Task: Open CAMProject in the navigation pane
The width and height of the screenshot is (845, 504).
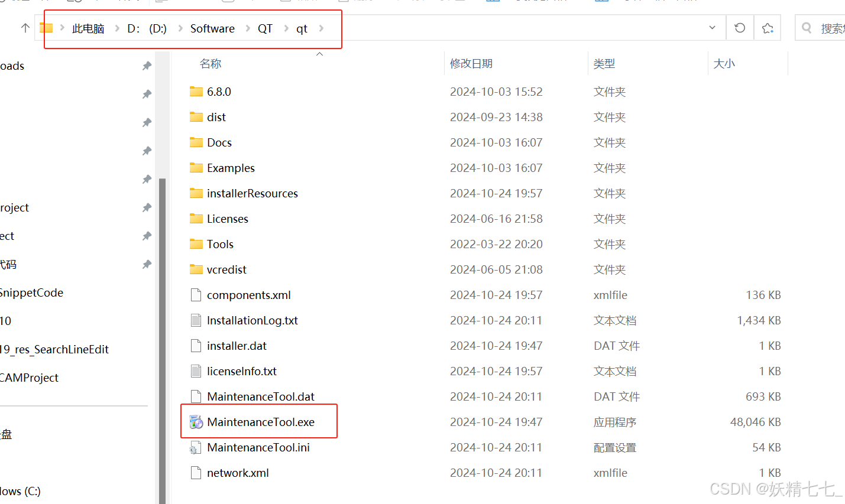Action: tap(29, 378)
